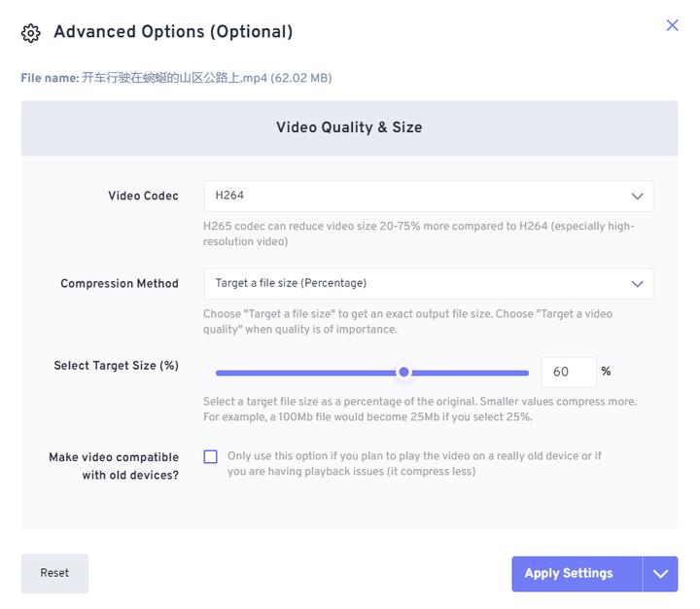The image size is (700, 609).
Task: Click the target size slider handle
Action: (x=404, y=373)
